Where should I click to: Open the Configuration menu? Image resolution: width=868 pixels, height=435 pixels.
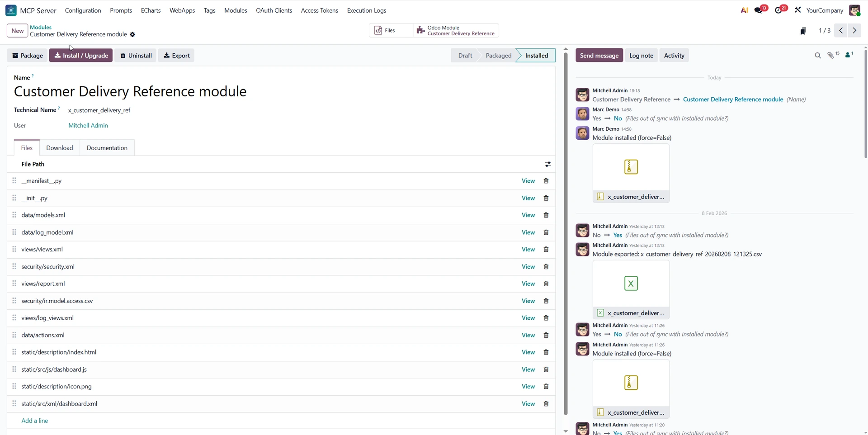click(x=83, y=10)
